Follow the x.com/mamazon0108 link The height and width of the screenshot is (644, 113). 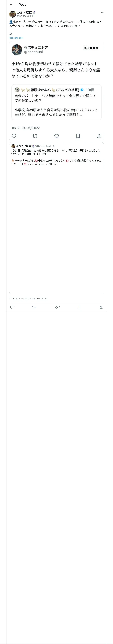click(x=43, y=164)
